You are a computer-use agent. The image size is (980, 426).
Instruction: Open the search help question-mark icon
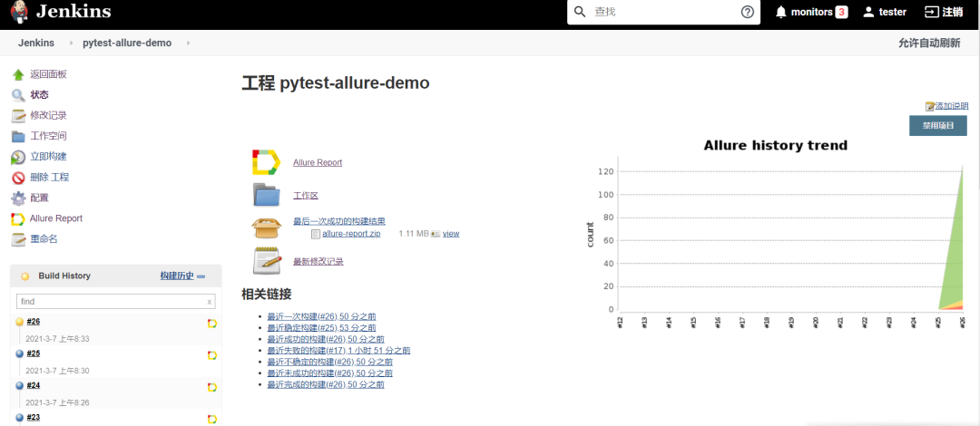point(748,12)
